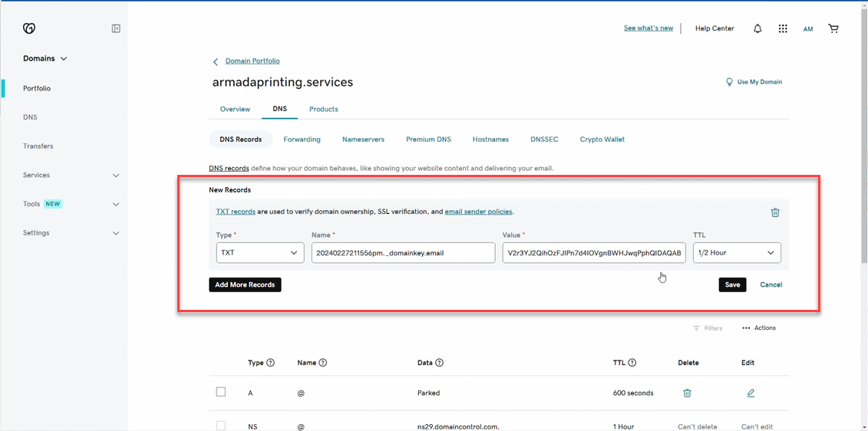Viewport: 868px width, 431px height.
Task: Delete the A record using trash icon
Action: coord(687,393)
